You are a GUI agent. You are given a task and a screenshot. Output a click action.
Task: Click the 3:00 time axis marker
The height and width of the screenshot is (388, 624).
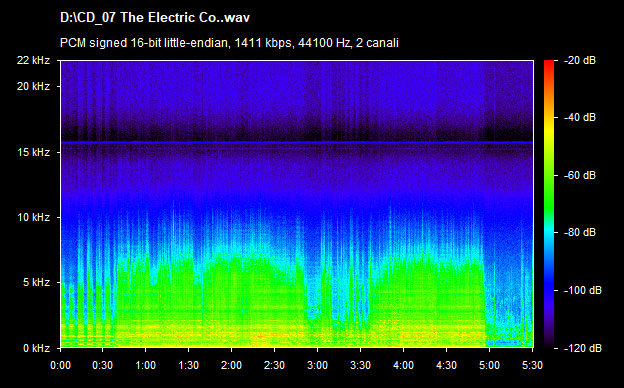pos(317,365)
